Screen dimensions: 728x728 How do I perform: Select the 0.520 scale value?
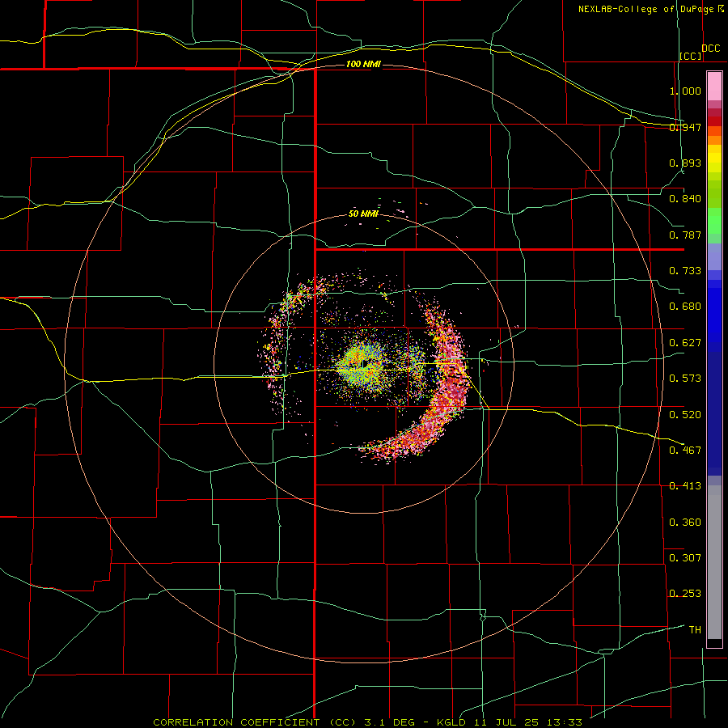[x=685, y=414]
